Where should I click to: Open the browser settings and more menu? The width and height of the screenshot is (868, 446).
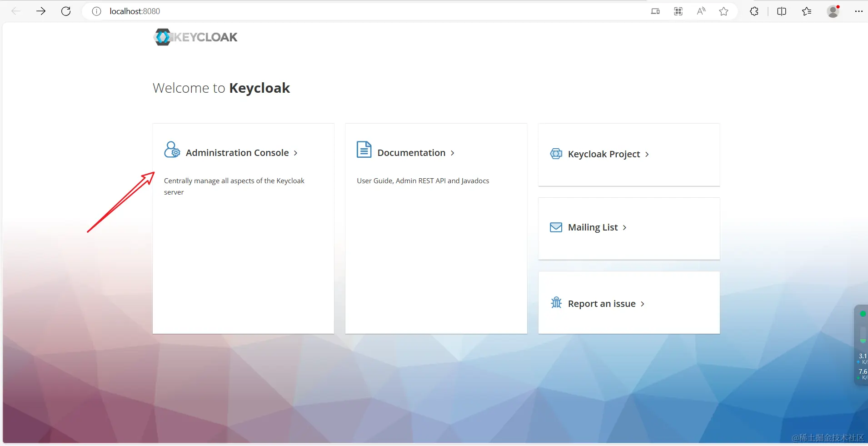(858, 11)
